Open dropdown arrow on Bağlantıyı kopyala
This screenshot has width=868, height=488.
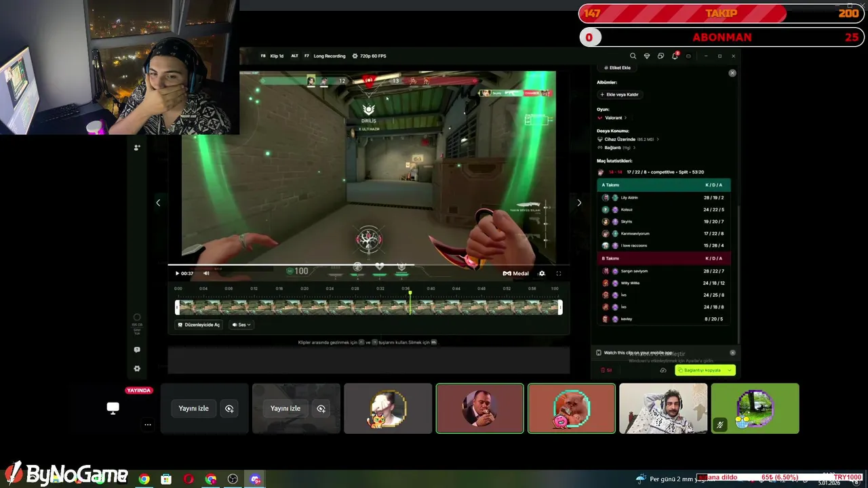click(x=730, y=370)
